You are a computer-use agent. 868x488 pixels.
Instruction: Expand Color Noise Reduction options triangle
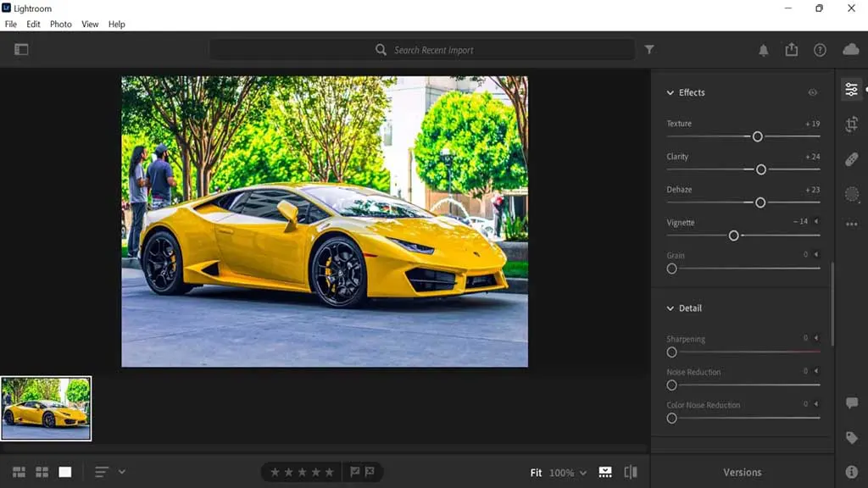click(x=816, y=404)
